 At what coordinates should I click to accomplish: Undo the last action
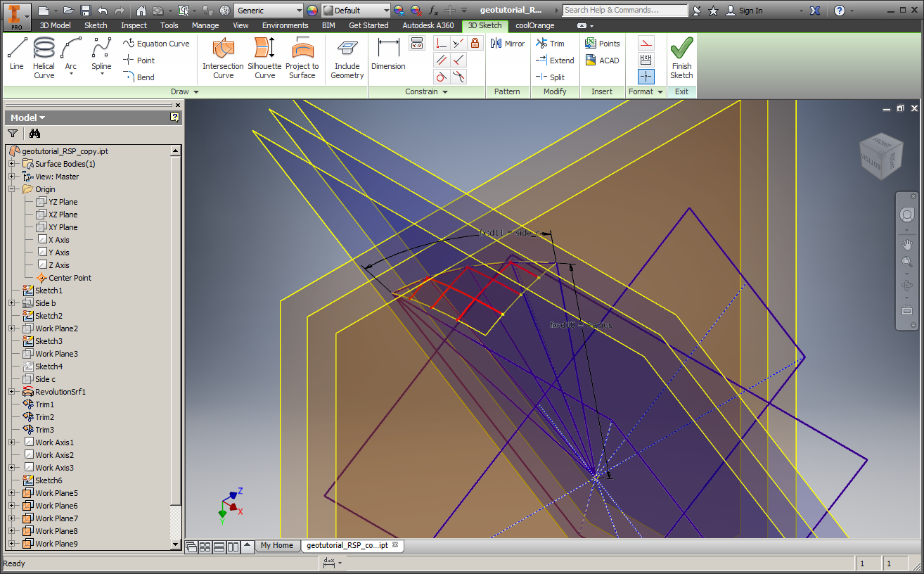pos(103,11)
